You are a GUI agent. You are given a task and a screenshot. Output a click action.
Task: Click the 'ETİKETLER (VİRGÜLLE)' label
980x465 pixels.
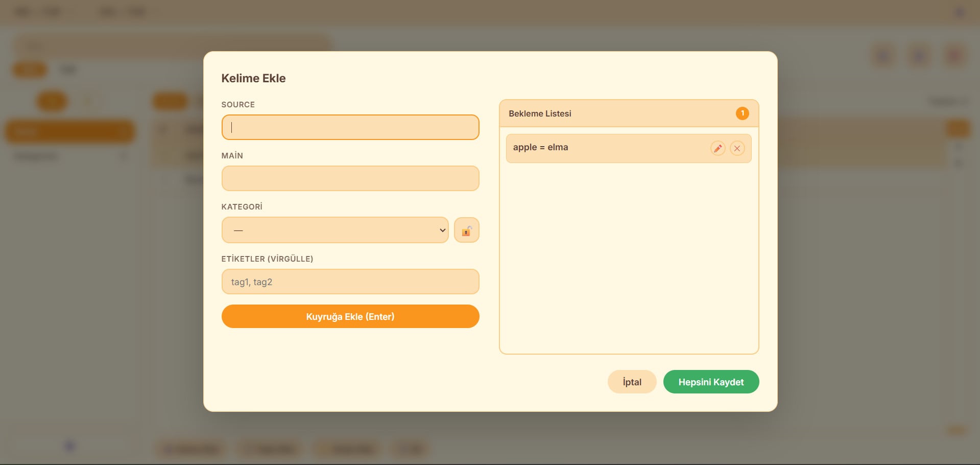267,259
